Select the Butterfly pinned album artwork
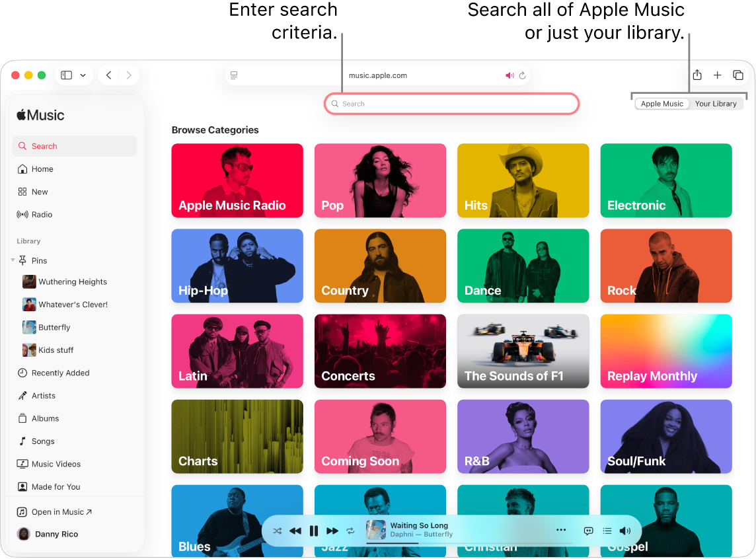Screen dimensions: 756x559 [x=29, y=327]
